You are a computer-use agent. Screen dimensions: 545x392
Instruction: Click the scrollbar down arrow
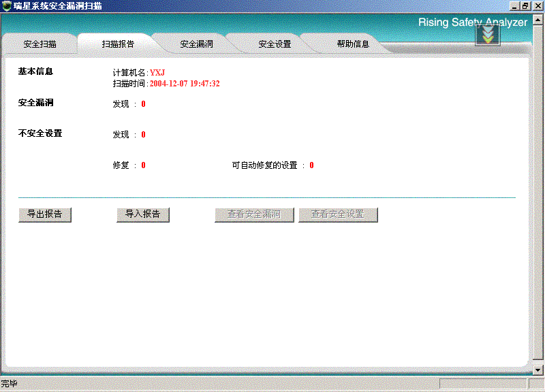click(x=538, y=370)
